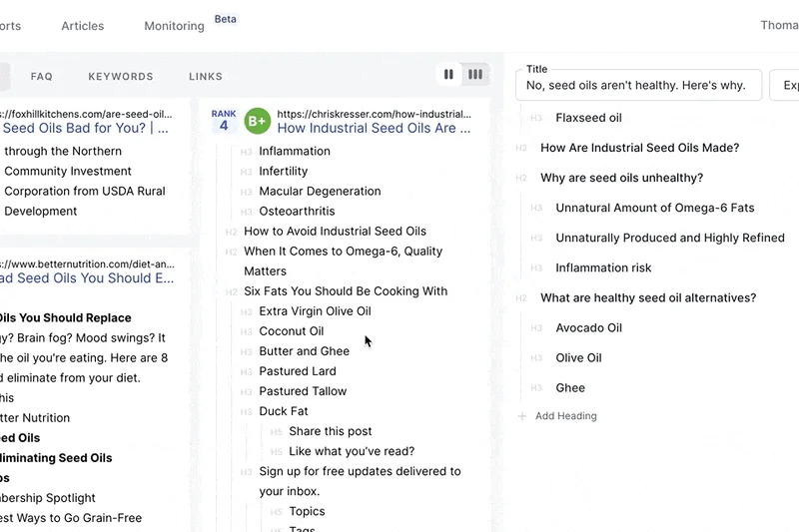Image resolution: width=799 pixels, height=532 pixels.
Task: Switch to the Links tab
Action: 206,76
